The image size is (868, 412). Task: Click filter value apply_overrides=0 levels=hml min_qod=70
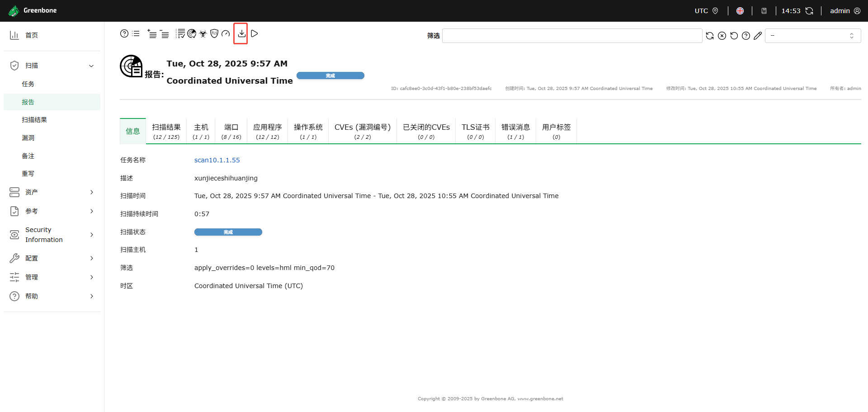click(x=264, y=268)
